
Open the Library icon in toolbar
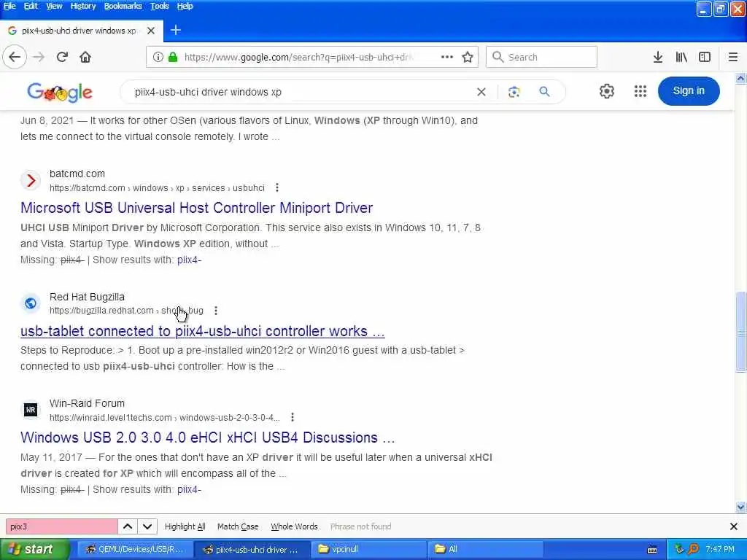(681, 57)
